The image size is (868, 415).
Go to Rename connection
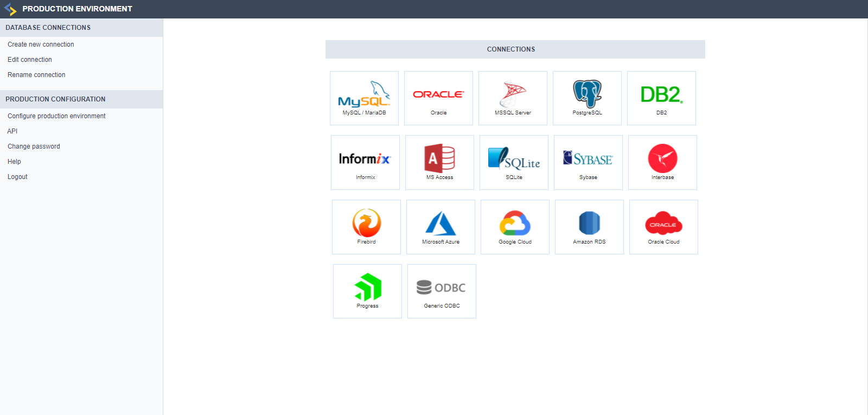point(36,75)
